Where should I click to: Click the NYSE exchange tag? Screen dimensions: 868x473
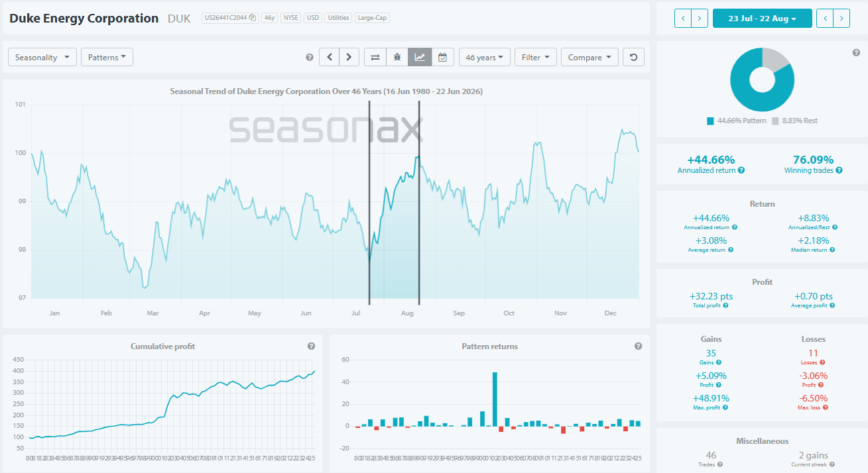point(290,18)
